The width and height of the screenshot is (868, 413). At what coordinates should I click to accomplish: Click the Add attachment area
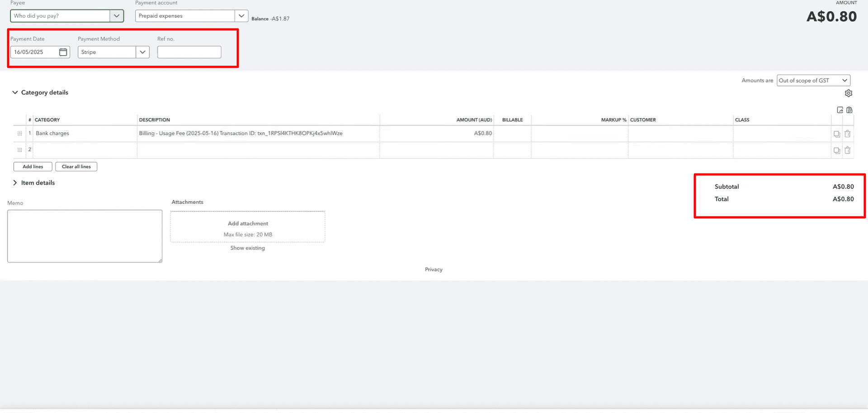pos(248,227)
